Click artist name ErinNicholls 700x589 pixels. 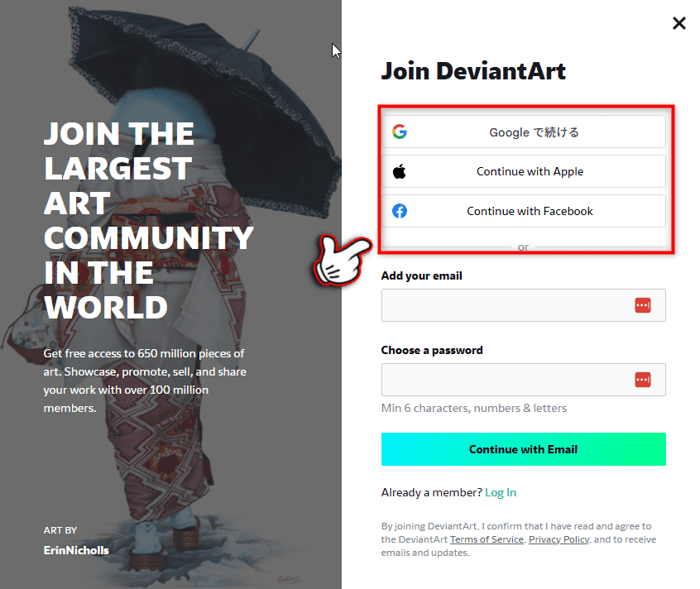point(76,550)
